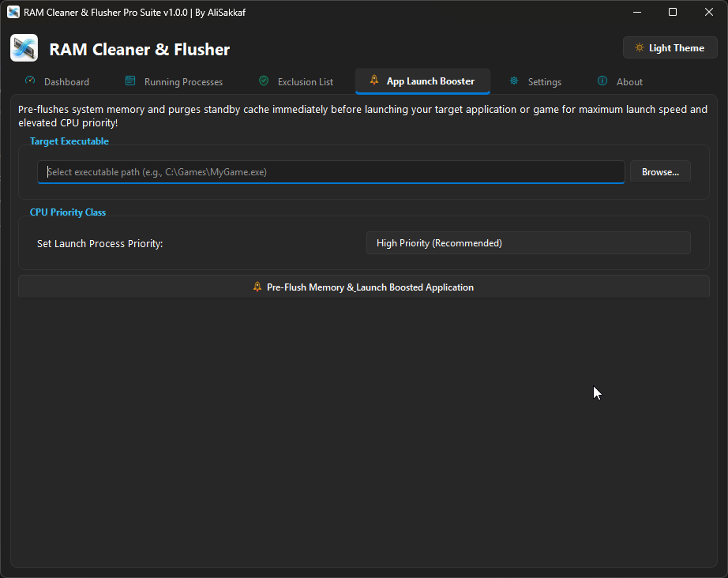Viewport: 728px width, 578px height.
Task: Go to the Exclusion List tab
Action: (296, 81)
